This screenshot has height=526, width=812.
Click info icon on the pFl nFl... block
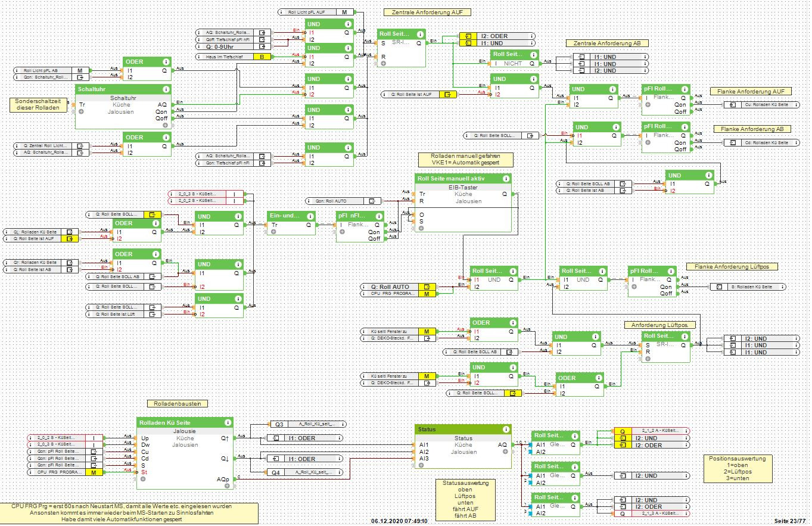click(379, 216)
